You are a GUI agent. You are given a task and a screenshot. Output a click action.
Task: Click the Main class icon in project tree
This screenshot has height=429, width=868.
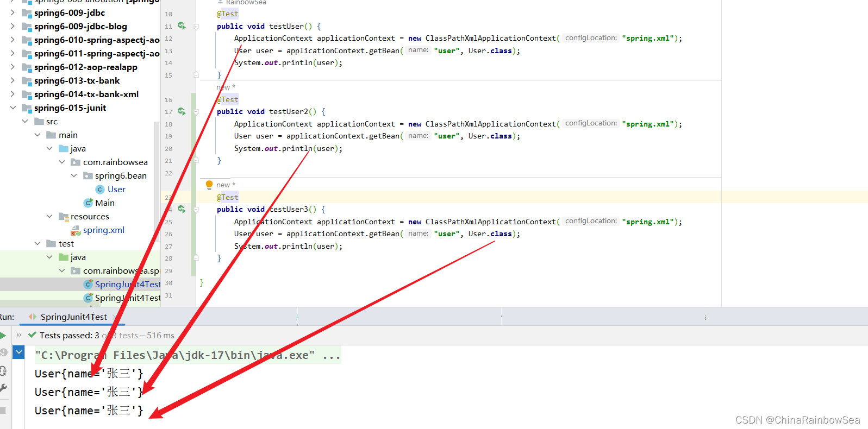click(88, 203)
